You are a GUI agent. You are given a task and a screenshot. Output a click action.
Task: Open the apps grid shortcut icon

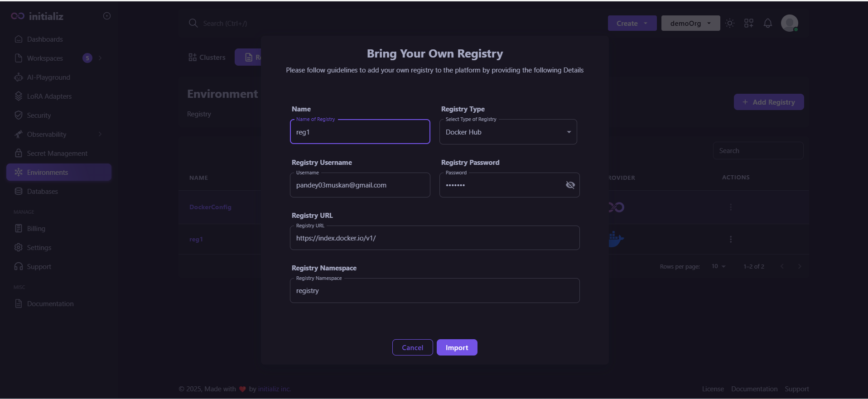(749, 23)
